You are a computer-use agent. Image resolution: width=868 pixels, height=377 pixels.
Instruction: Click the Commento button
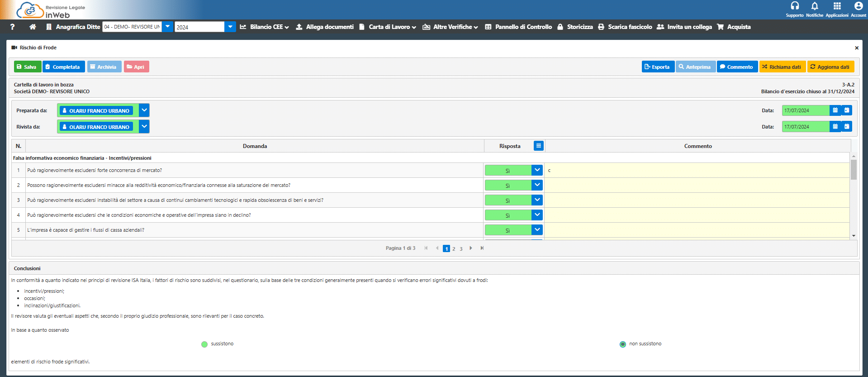click(737, 67)
